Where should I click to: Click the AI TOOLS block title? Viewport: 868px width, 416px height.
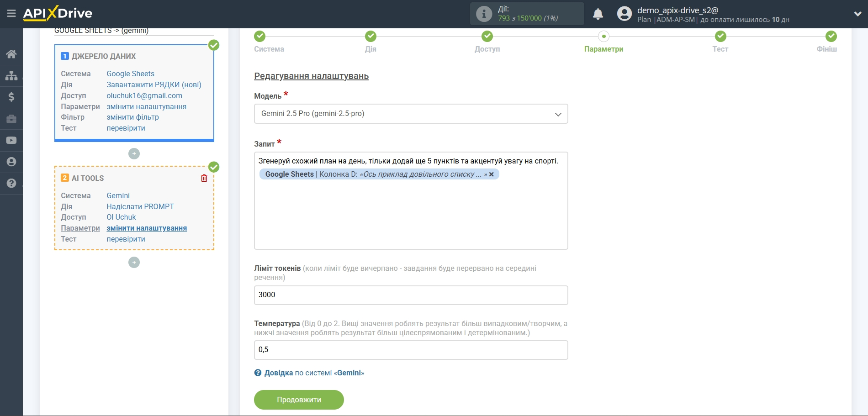[x=88, y=178]
